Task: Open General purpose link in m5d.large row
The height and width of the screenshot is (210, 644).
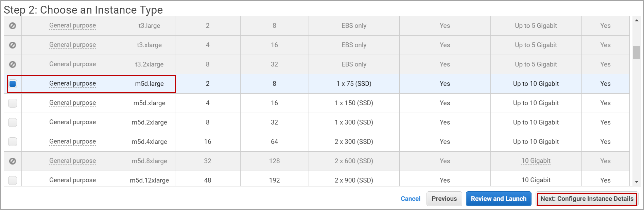Action: click(x=72, y=83)
